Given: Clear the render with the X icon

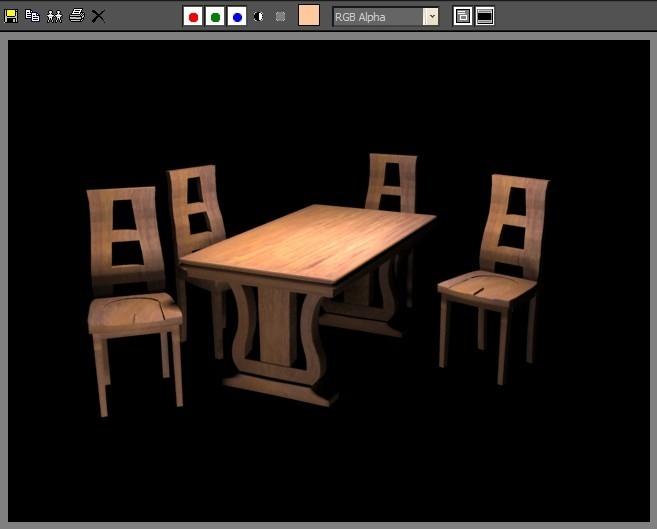Looking at the screenshot, I should 98,16.
